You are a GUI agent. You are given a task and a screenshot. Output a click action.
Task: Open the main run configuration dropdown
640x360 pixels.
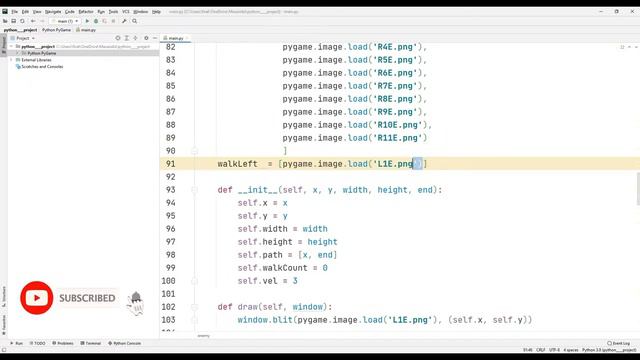pos(65,21)
